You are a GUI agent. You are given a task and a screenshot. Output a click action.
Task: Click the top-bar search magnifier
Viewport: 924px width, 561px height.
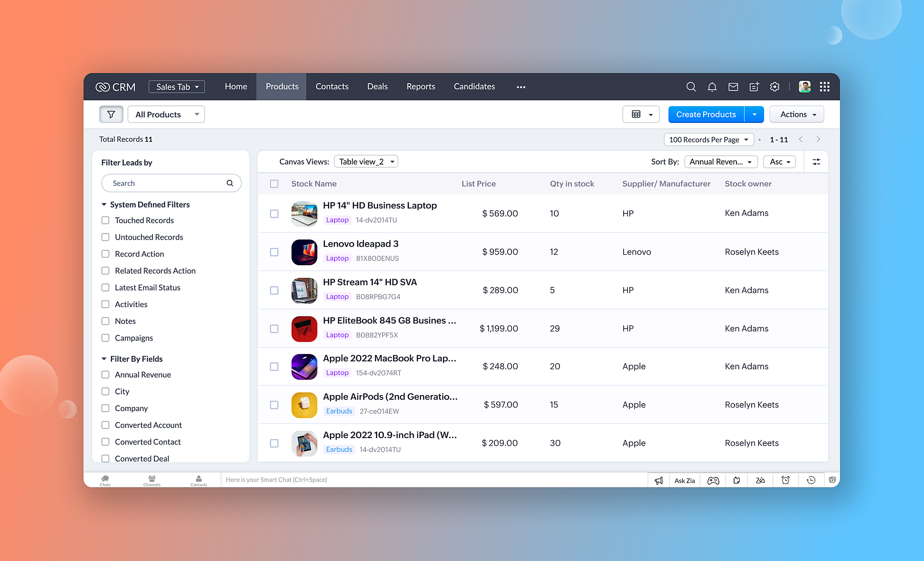691,87
